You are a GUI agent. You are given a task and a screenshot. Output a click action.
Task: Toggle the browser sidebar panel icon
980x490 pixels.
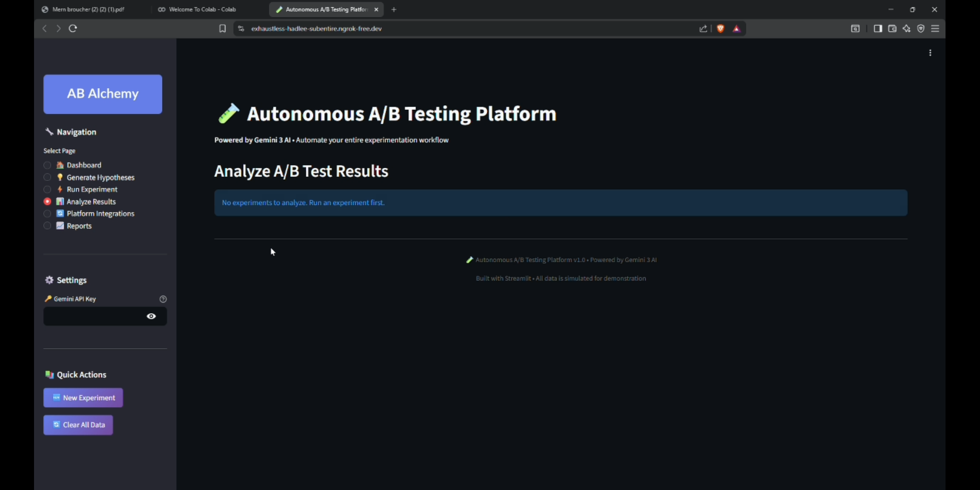tap(878, 29)
